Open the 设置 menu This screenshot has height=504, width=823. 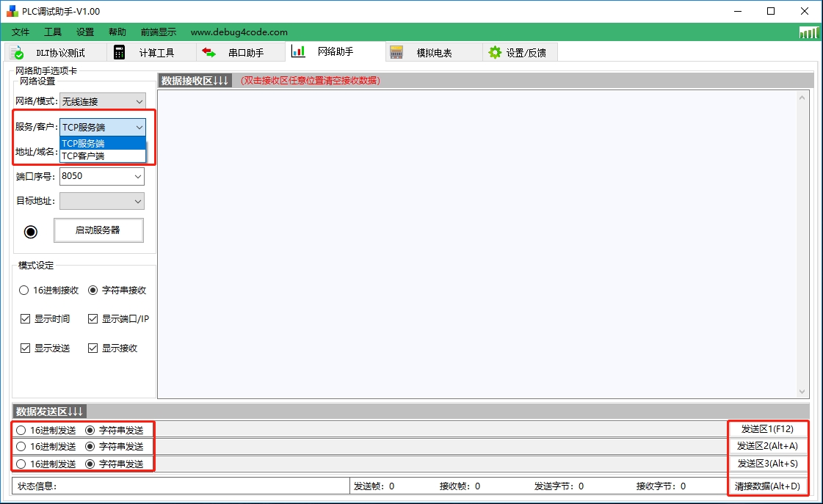point(84,32)
